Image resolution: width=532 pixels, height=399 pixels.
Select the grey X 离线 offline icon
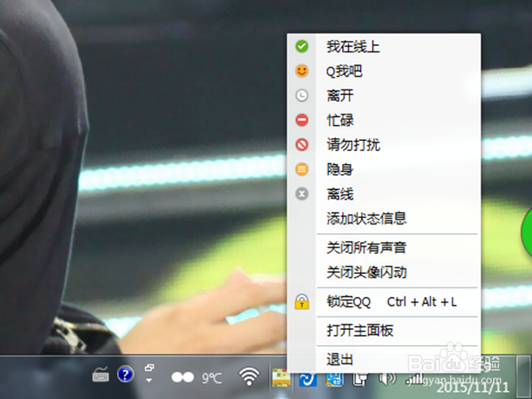301,193
